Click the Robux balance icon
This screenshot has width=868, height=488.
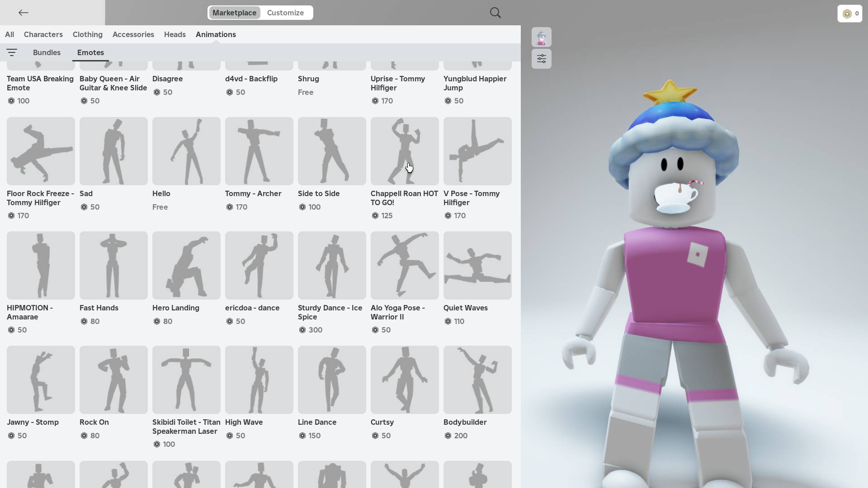click(x=847, y=14)
